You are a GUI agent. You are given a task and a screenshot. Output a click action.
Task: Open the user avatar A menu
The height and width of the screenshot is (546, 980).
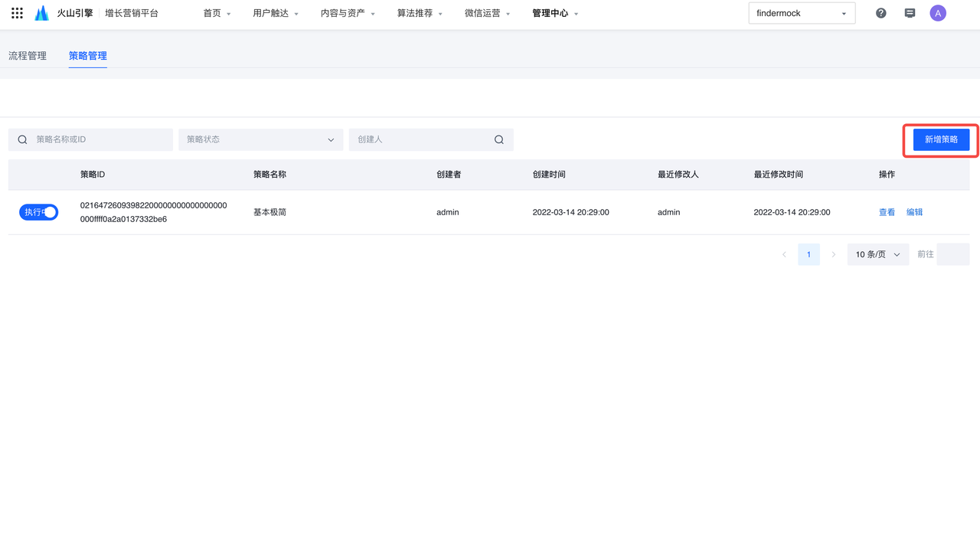coord(938,13)
